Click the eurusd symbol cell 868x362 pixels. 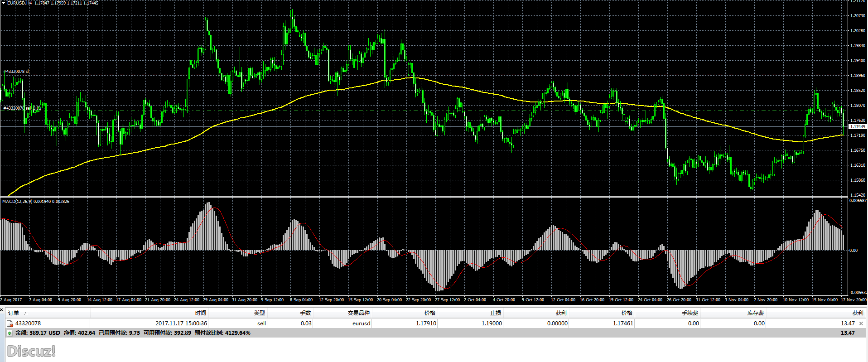click(x=362, y=323)
